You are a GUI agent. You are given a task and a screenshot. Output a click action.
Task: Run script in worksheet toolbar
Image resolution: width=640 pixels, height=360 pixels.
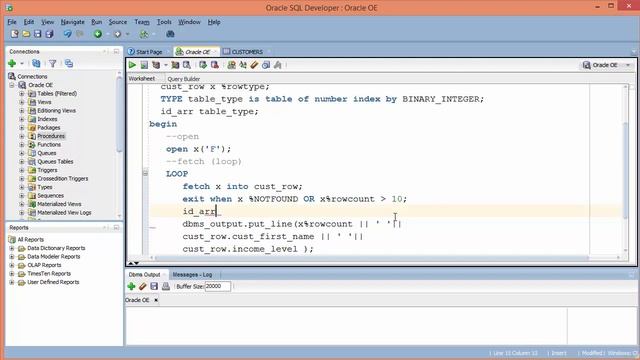click(x=144, y=65)
